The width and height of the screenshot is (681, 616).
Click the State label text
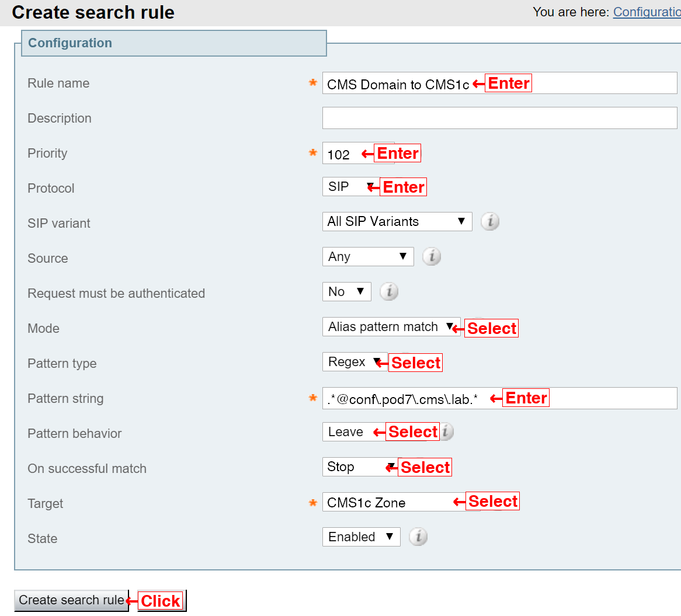tap(42, 539)
